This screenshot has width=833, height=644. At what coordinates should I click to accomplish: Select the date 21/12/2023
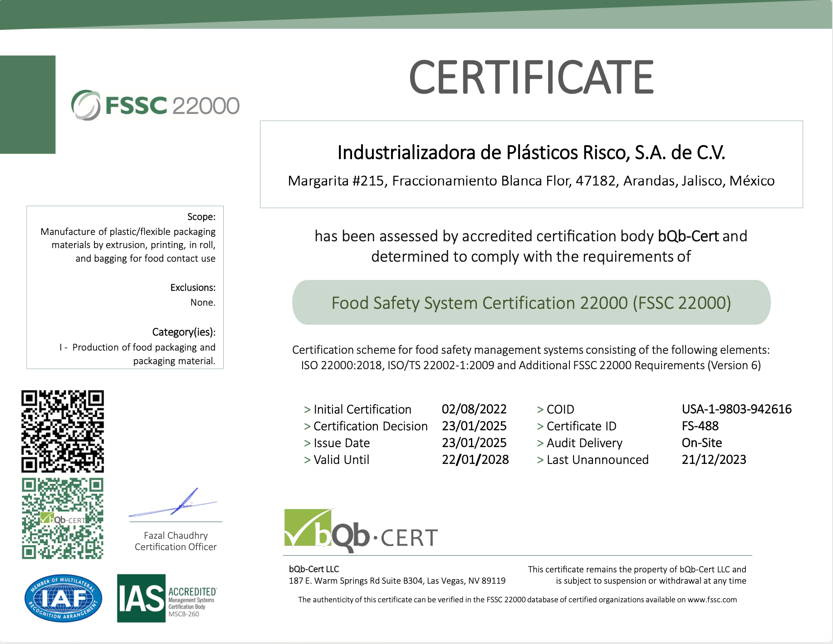tap(714, 460)
